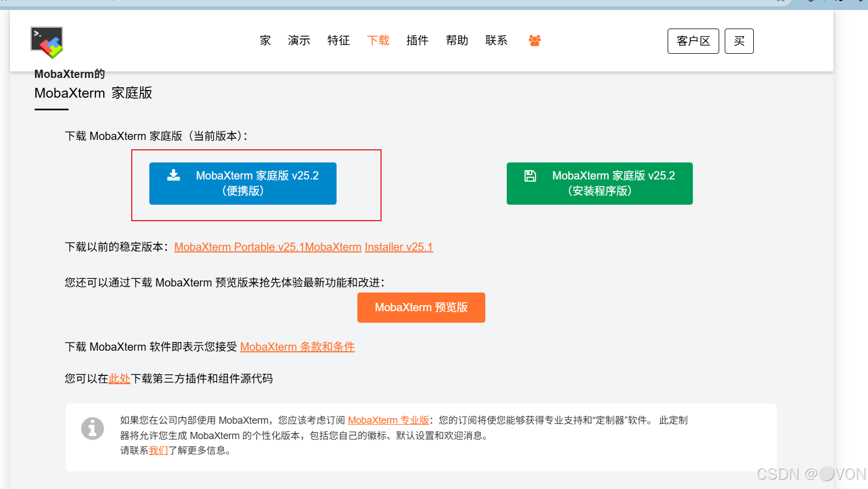Screen dimensions: 868x489
Task: Click the 买 buy button
Action: tap(739, 41)
